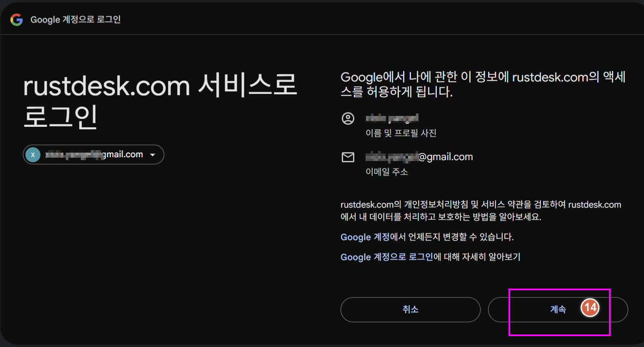The width and height of the screenshot is (644, 347).
Task: Click the profile person icon
Action: (348, 118)
